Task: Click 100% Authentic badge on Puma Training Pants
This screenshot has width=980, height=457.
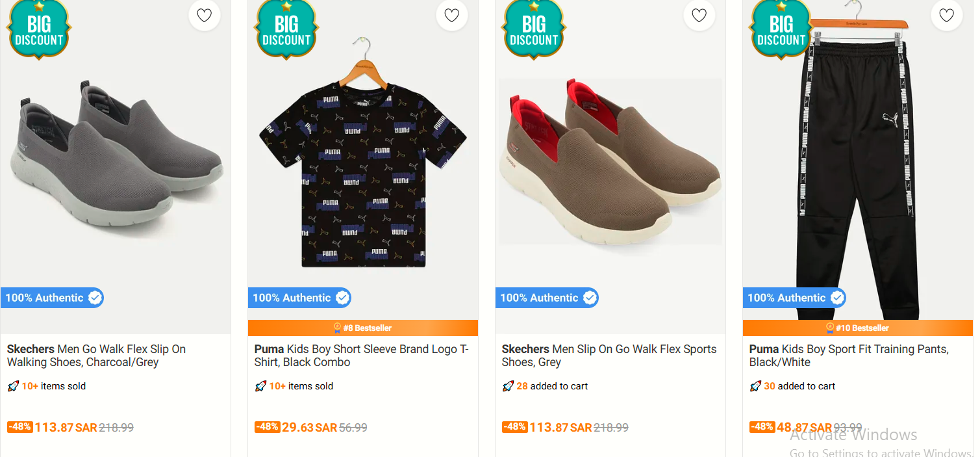Action: point(794,298)
